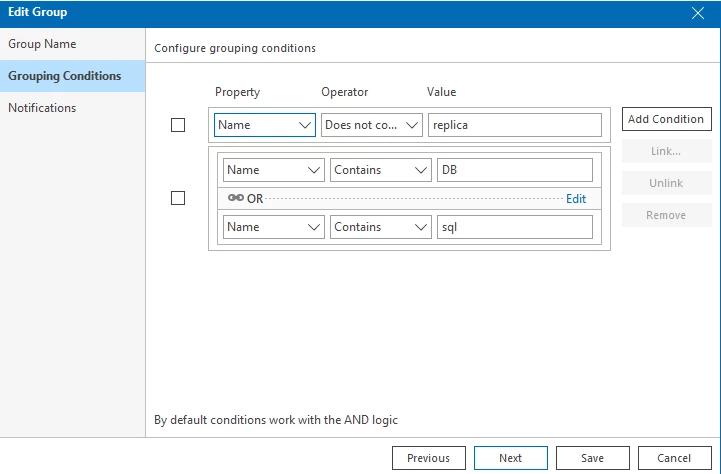Switch to the Group Name section
This screenshot has height=474, width=721.
pyautogui.click(x=42, y=44)
